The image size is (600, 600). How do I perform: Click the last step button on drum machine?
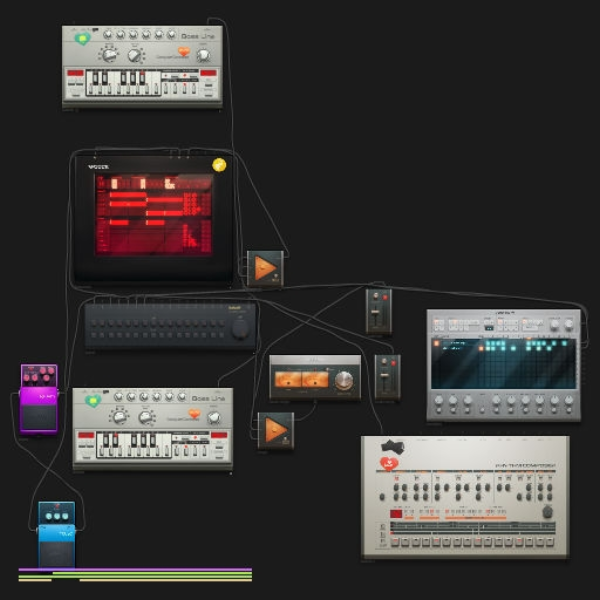550,541
